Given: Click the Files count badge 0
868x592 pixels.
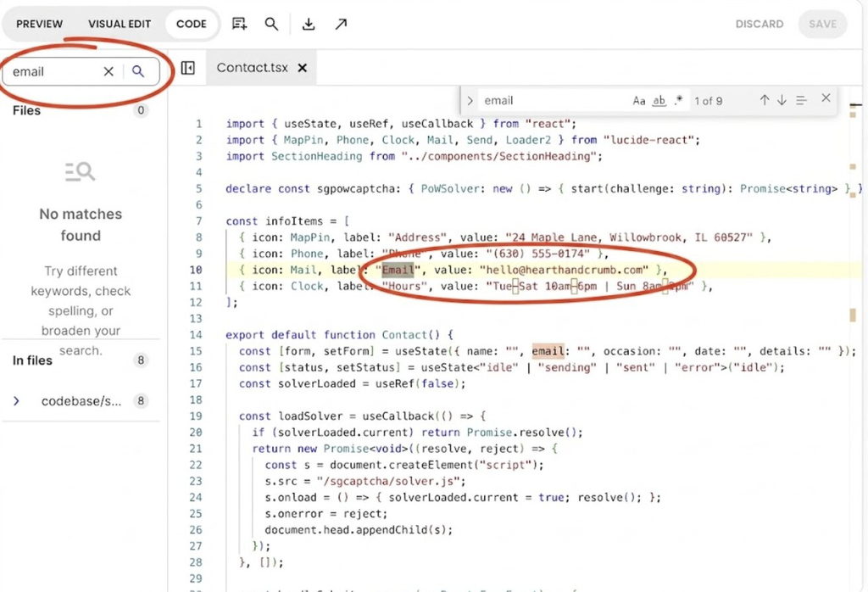Looking at the screenshot, I should (x=141, y=110).
